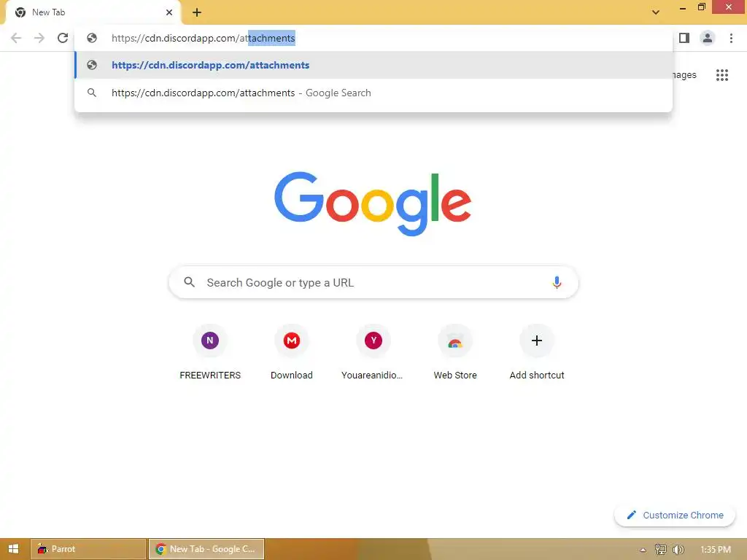Open the Google apps grid
747x560 pixels.
tap(721, 75)
